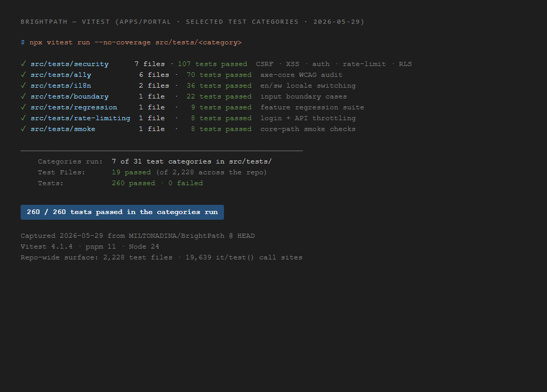This screenshot has width=547, height=392.
Task: Click '7 of 31 test categories in src/tests/'
Action: [192, 161]
